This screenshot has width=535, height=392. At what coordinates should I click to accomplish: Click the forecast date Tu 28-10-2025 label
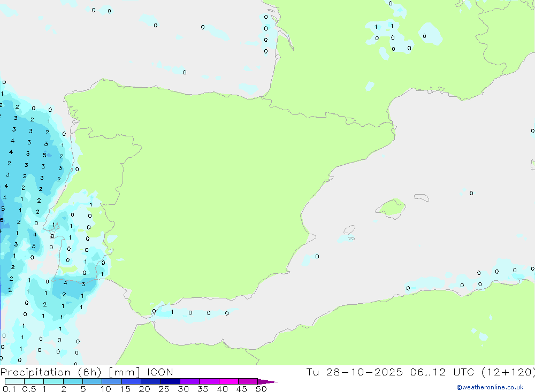(354, 372)
